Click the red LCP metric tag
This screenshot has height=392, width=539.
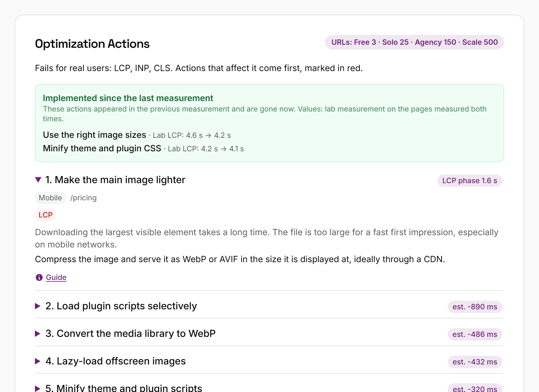(45, 215)
